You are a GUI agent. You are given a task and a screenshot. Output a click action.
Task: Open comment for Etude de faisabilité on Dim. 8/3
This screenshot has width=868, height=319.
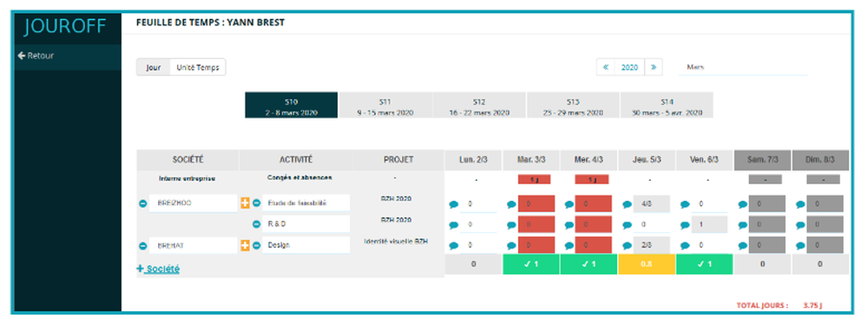[x=800, y=204]
